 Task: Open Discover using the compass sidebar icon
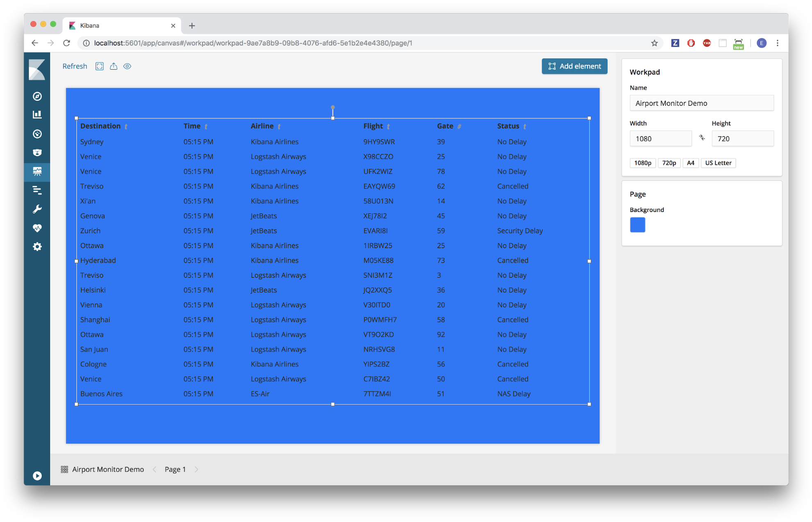pos(37,96)
